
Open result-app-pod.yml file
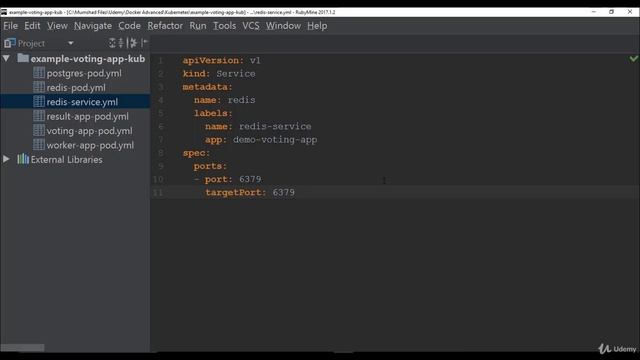pos(87,116)
